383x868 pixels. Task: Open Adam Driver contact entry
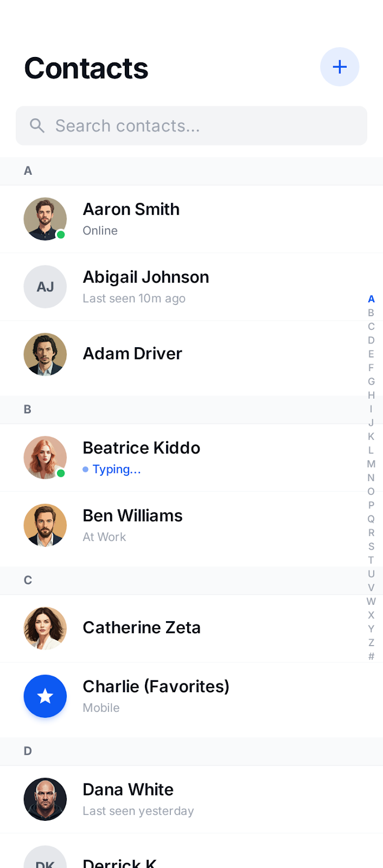132,354
